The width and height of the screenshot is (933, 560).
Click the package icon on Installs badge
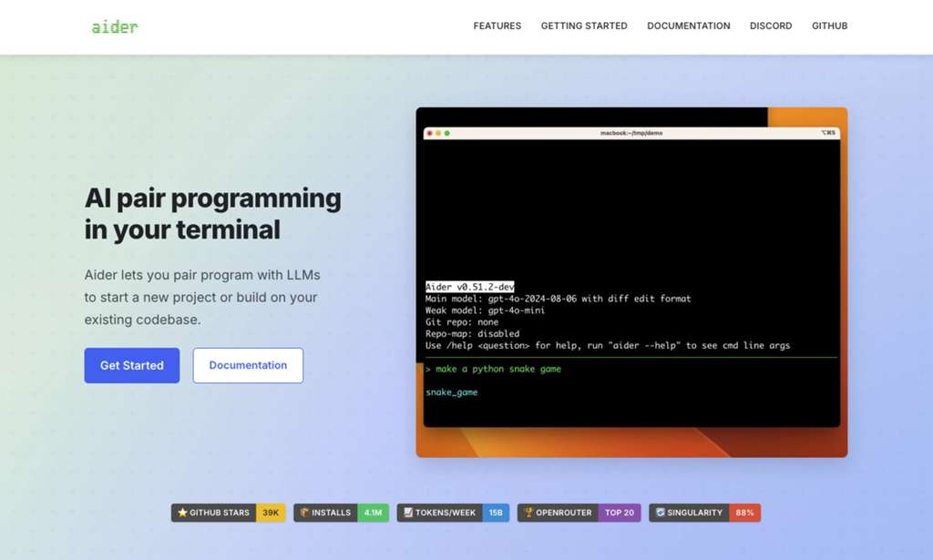(304, 513)
